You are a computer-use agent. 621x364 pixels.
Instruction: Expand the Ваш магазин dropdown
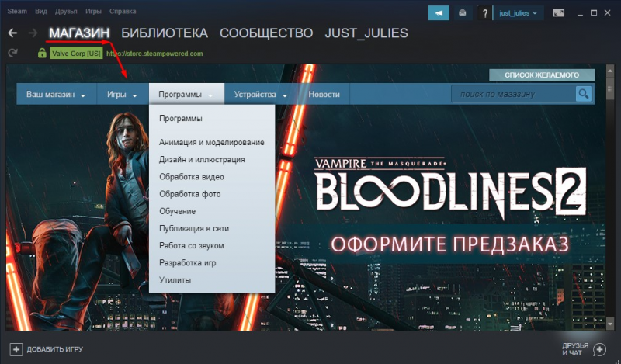[56, 94]
